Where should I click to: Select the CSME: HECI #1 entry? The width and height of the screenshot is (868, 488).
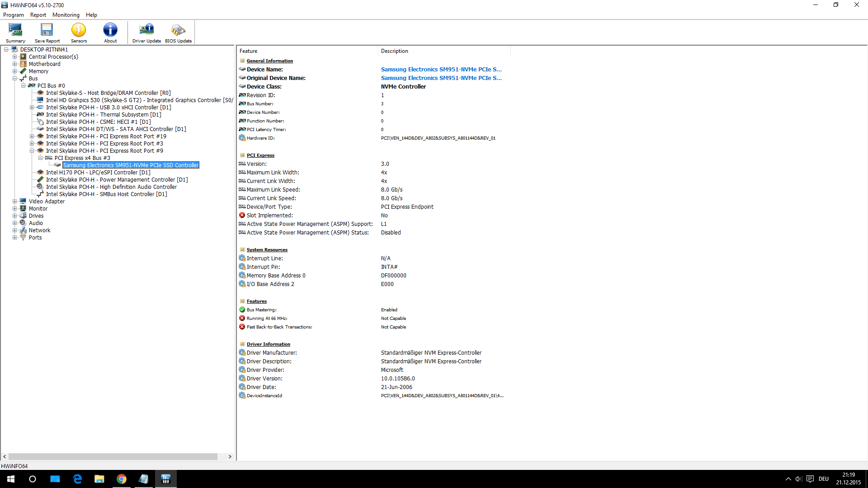[x=98, y=122]
